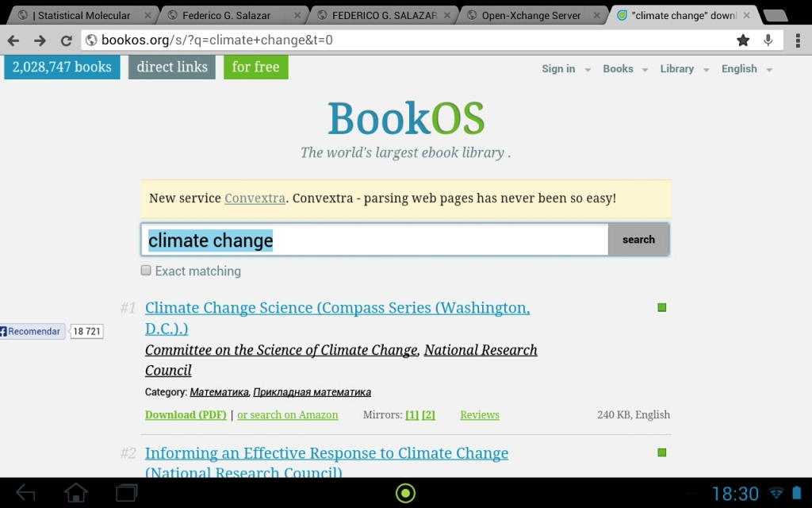
Task: Click the search button
Action: (x=638, y=240)
